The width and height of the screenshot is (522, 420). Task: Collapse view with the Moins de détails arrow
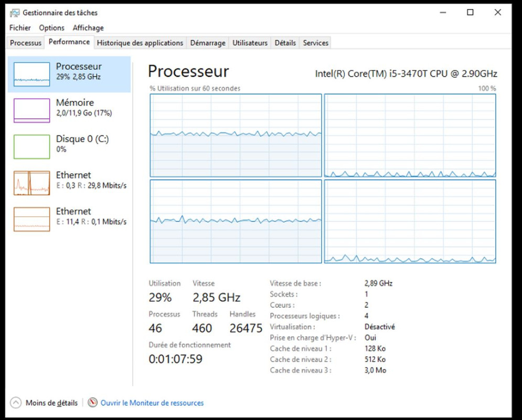point(16,403)
